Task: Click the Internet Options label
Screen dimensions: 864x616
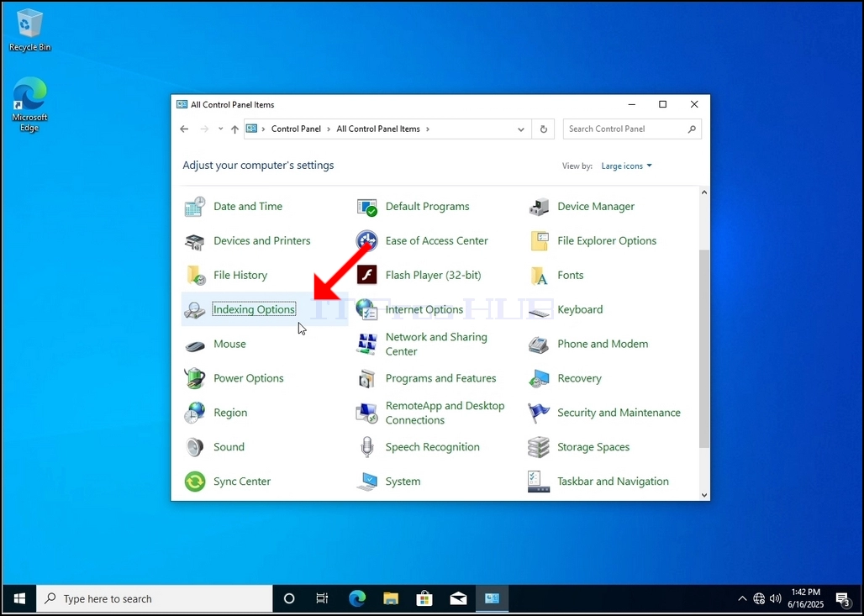Action: pos(424,309)
